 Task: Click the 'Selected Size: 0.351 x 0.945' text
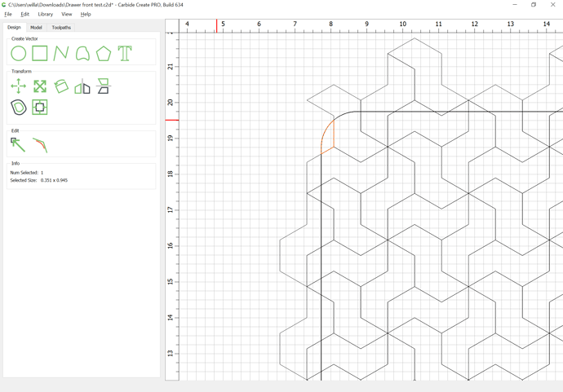[39, 180]
